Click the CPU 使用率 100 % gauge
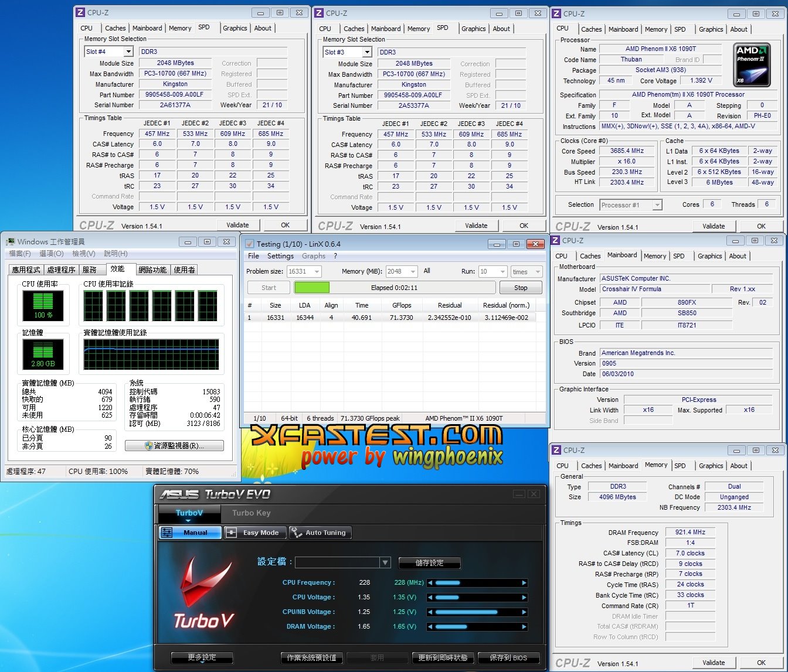788x672 pixels. [x=44, y=306]
